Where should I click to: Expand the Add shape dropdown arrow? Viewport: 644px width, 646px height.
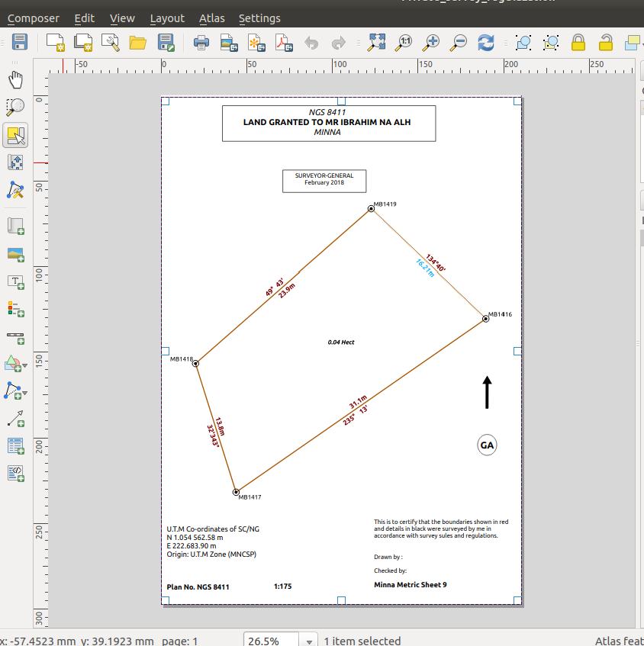pyautogui.click(x=26, y=366)
